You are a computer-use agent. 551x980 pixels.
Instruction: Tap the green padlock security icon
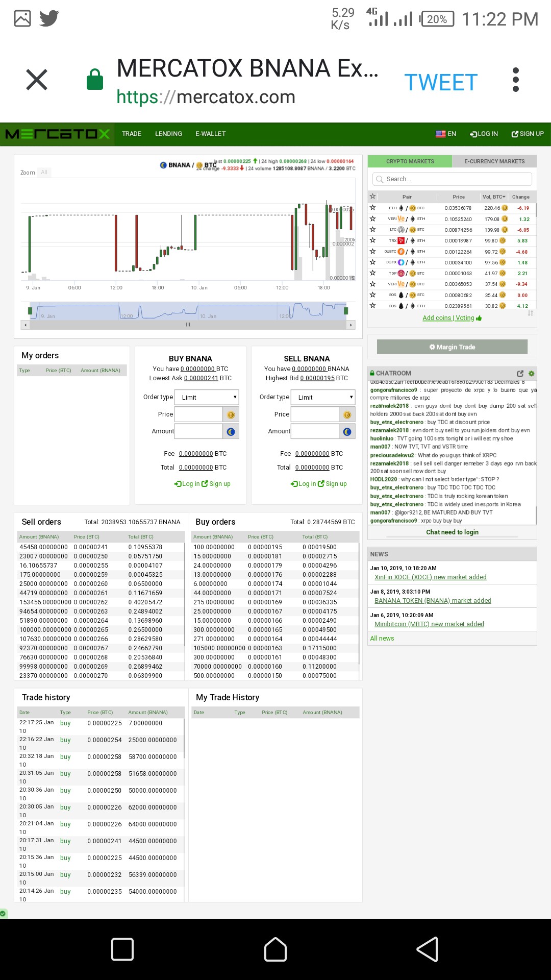[x=95, y=79]
